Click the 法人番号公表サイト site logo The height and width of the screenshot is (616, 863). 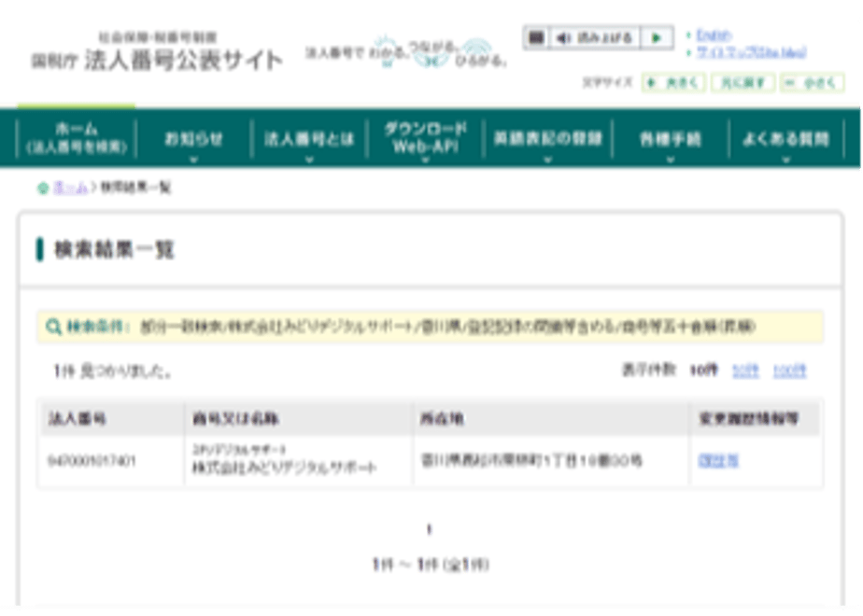[158, 60]
